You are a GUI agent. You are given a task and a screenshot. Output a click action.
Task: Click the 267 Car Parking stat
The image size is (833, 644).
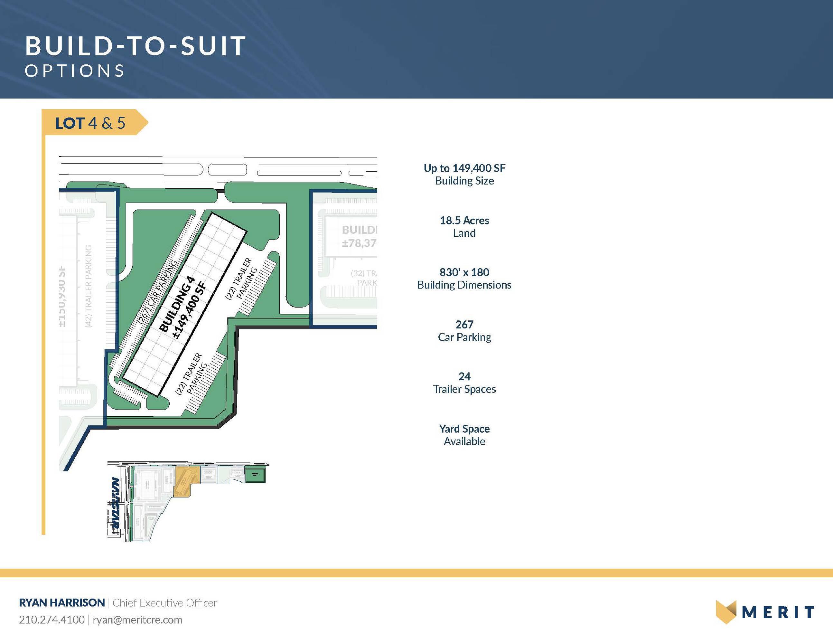[x=464, y=330]
